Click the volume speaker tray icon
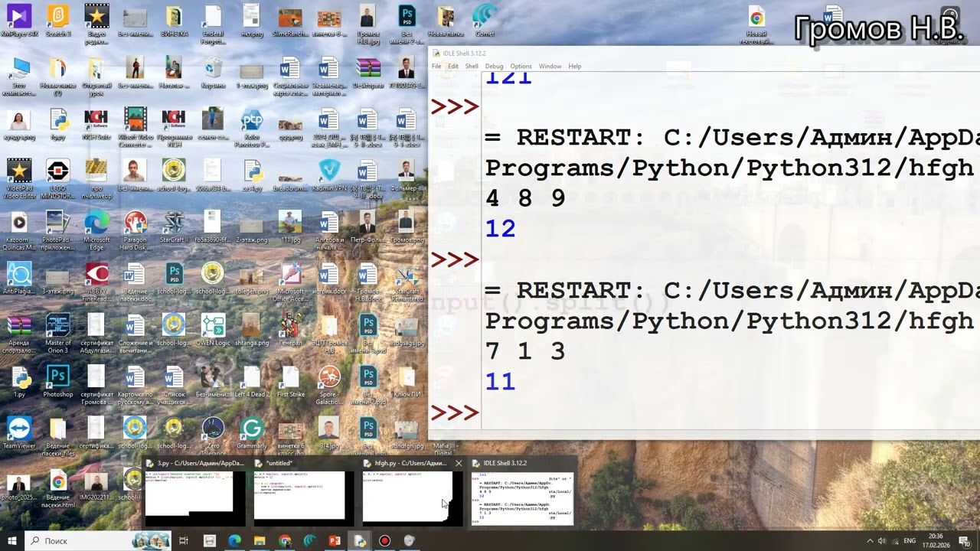 (882, 541)
